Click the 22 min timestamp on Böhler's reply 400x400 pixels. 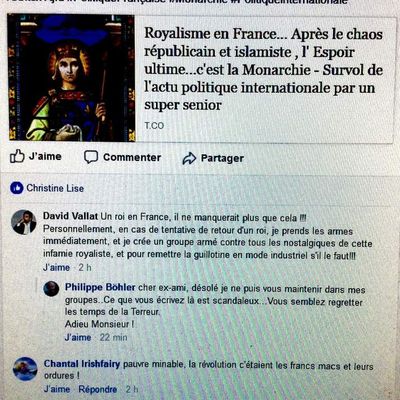point(113,337)
